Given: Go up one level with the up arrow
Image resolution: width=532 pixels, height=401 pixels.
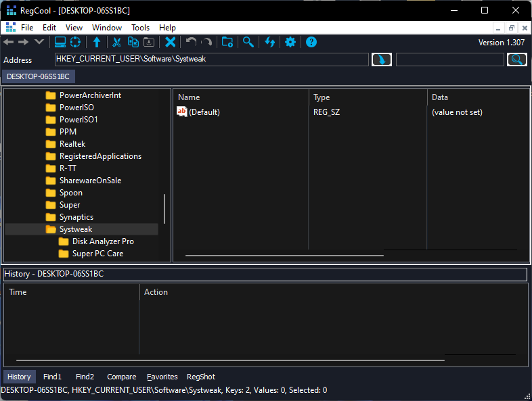Looking at the screenshot, I should pyautogui.click(x=97, y=42).
